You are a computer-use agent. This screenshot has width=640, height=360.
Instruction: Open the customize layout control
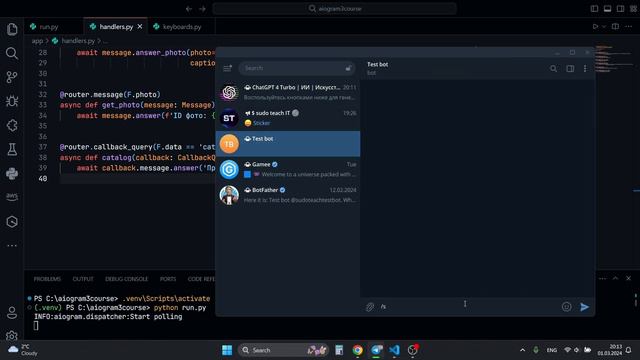[633, 9]
